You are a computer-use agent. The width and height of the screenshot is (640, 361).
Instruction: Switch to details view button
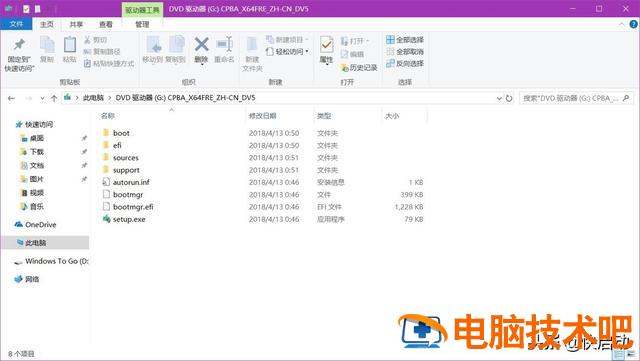(x=619, y=354)
